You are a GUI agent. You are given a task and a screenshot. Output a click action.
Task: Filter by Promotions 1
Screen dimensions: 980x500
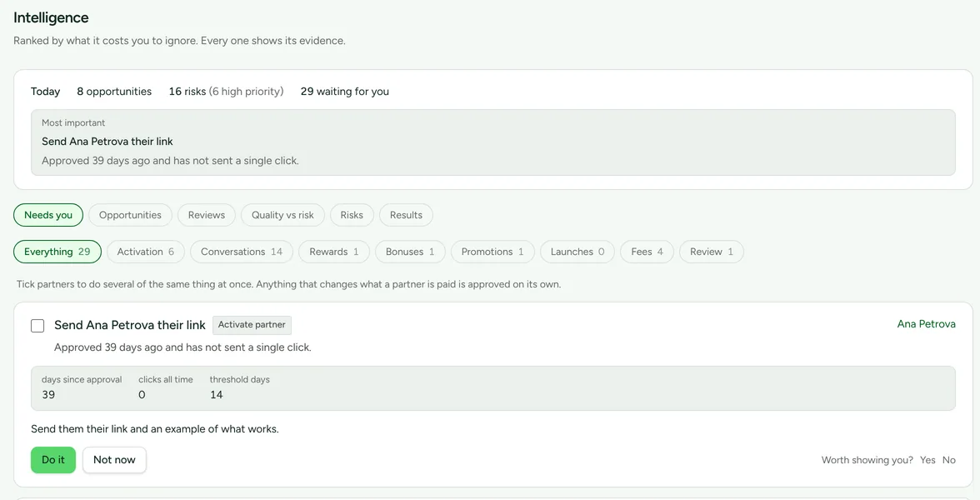492,252
